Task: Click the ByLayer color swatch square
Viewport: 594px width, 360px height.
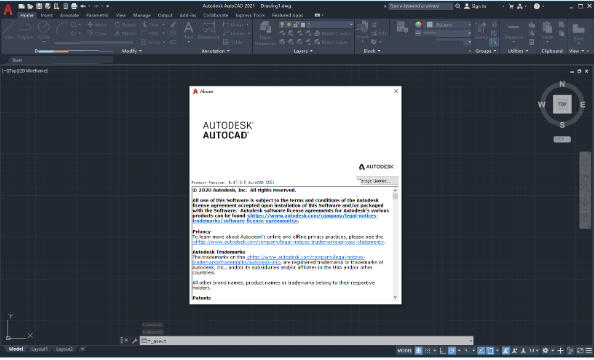Action: pyautogui.click(x=430, y=25)
